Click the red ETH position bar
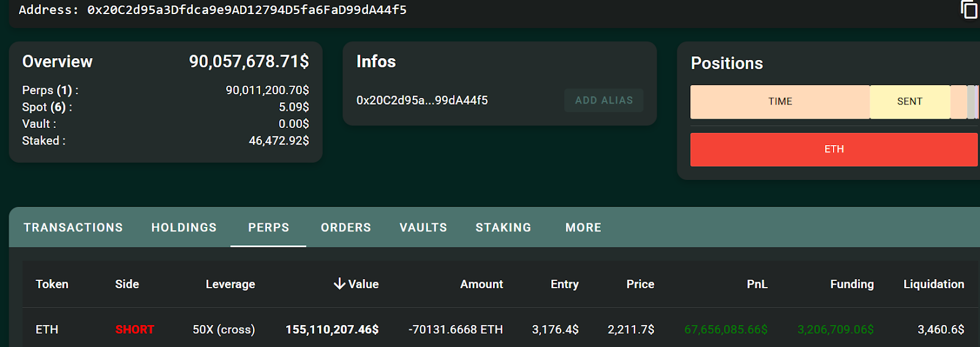 834,149
